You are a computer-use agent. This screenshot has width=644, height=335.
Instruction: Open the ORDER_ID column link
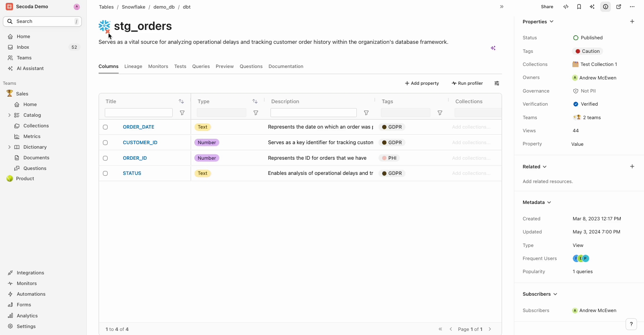(135, 158)
